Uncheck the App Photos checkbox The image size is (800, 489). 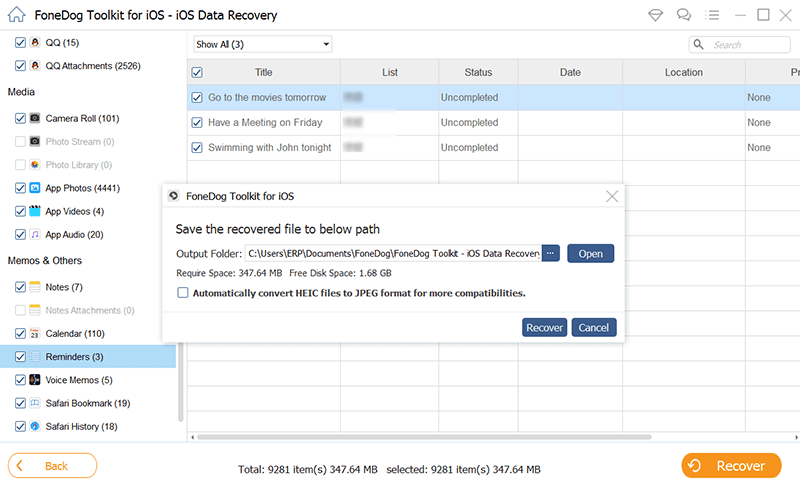coord(20,188)
